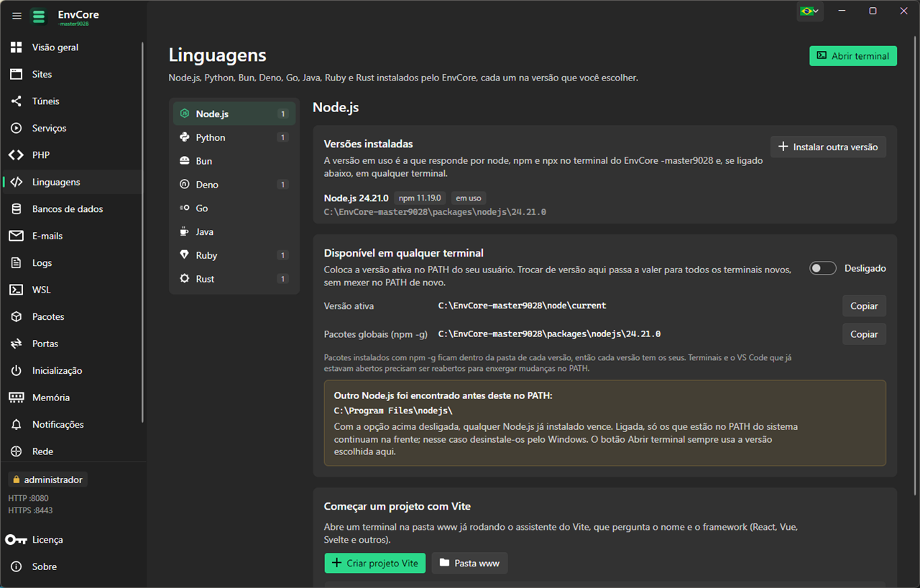Toggle the Disponível em qualquer terminal switch
This screenshot has width=920, height=588.
pos(823,268)
